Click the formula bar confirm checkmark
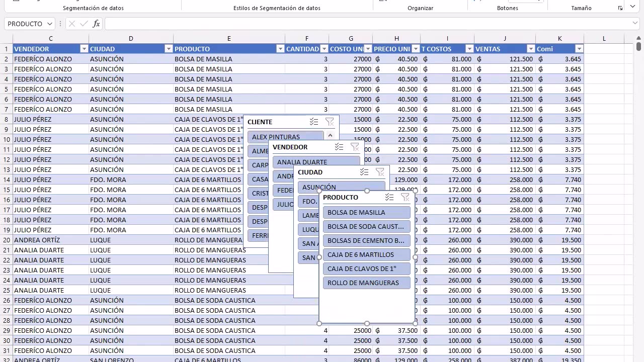The width and height of the screenshot is (644, 362). pos(84,24)
